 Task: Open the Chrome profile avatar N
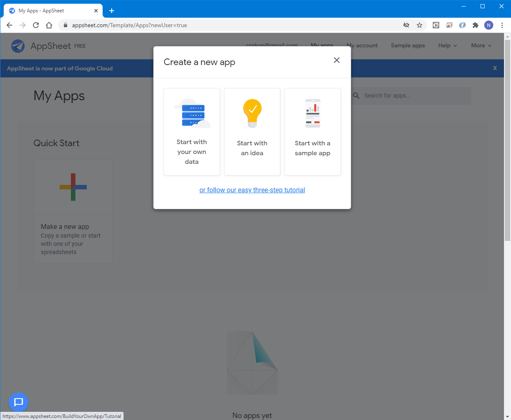489,25
